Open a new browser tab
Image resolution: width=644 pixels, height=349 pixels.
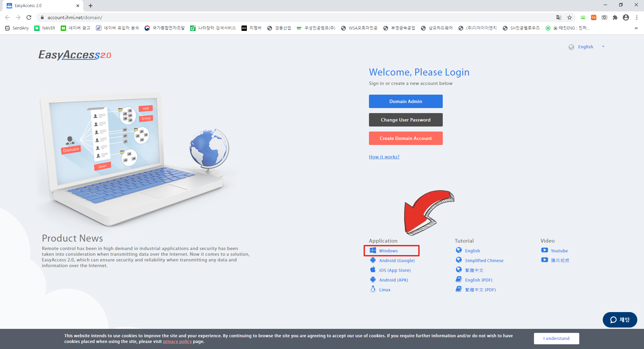point(91,6)
